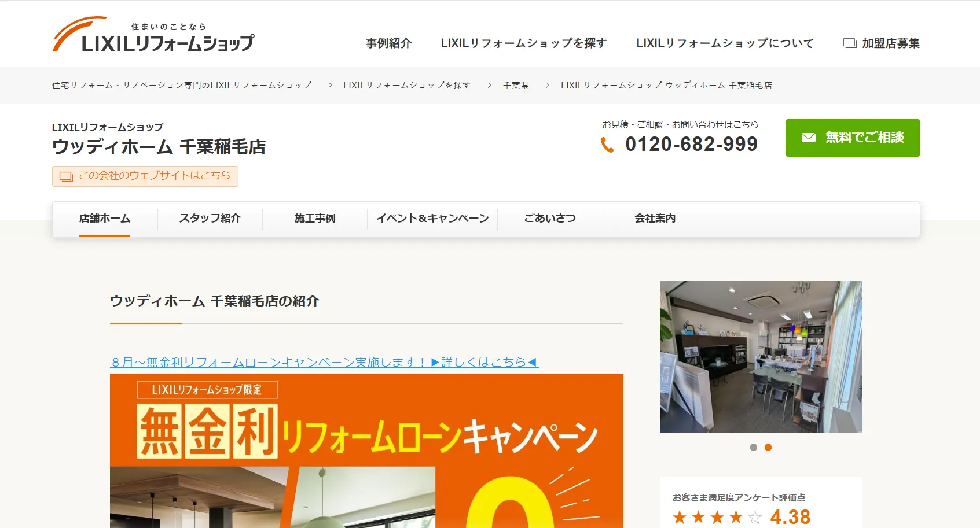Click the store interior photo
The image size is (980, 528).
click(x=761, y=357)
